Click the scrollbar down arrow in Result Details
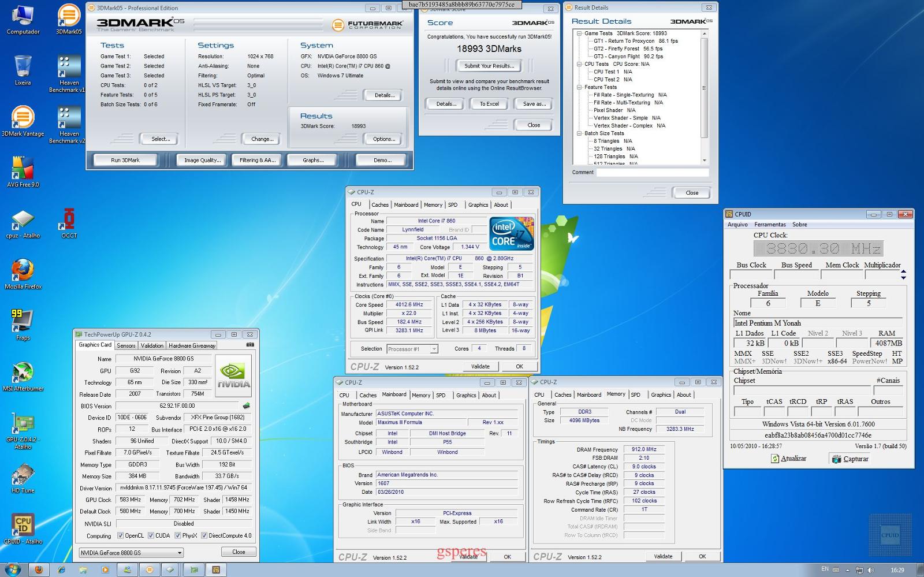Screen dimensions: 924x577 (x=704, y=160)
